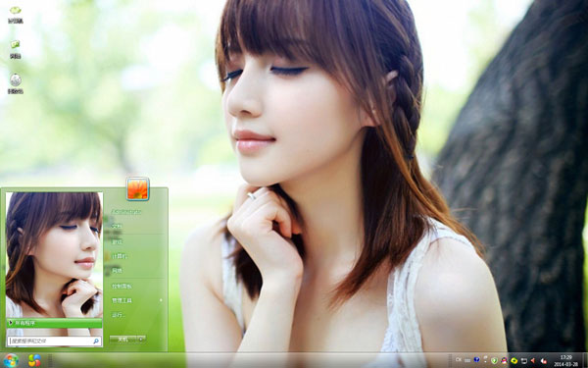Open the Administrator user folder link
This screenshot has width=588, height=368.
pos(126,211)
